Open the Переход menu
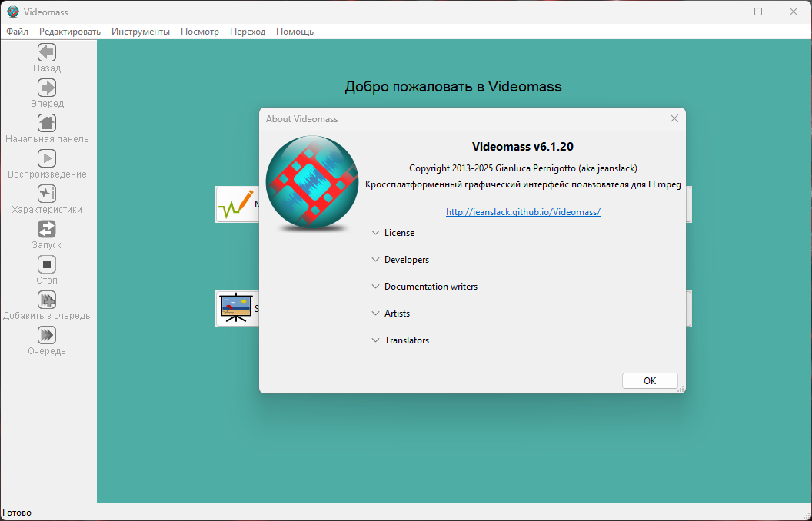Image resolution: width=812 pixels, height=521 pixels. [248, 32]
